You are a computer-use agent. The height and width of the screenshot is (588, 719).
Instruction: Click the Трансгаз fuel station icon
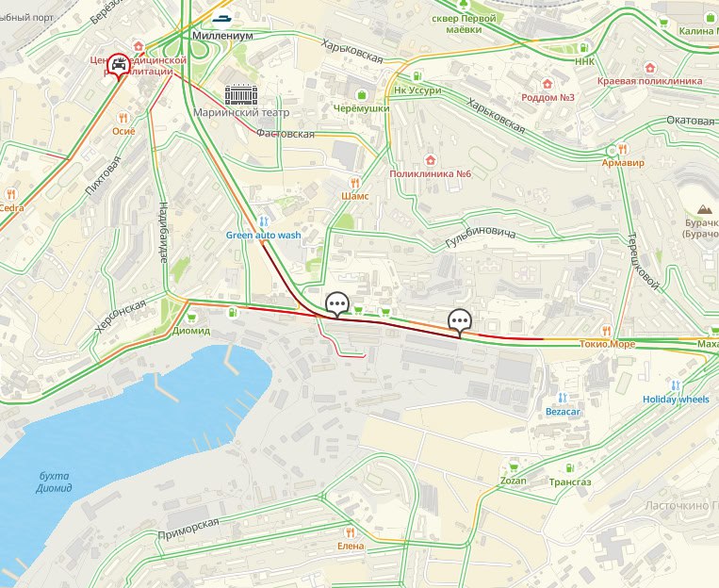(570, 468)
